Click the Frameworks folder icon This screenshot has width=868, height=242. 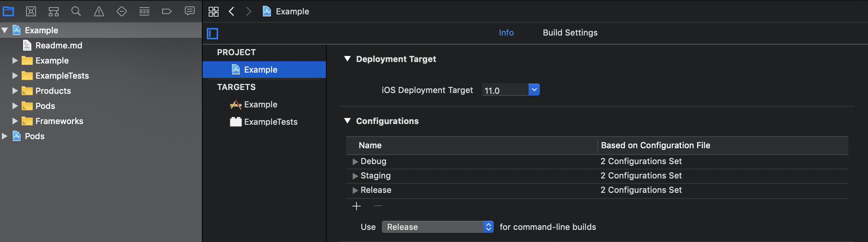(x=27, y=121)
